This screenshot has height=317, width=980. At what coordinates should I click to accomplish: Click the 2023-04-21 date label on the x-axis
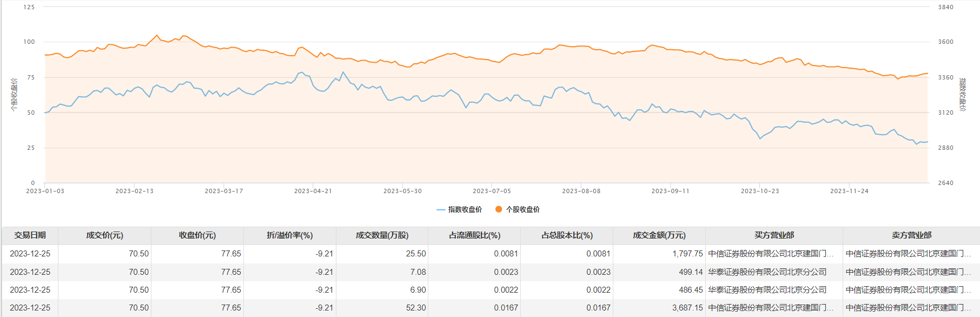point(313,191)
